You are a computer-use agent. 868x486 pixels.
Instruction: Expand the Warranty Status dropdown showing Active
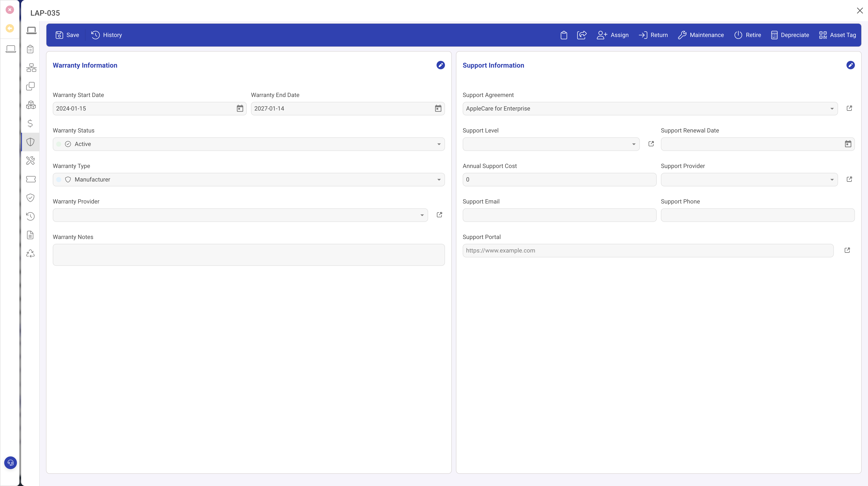click(439, 144)
